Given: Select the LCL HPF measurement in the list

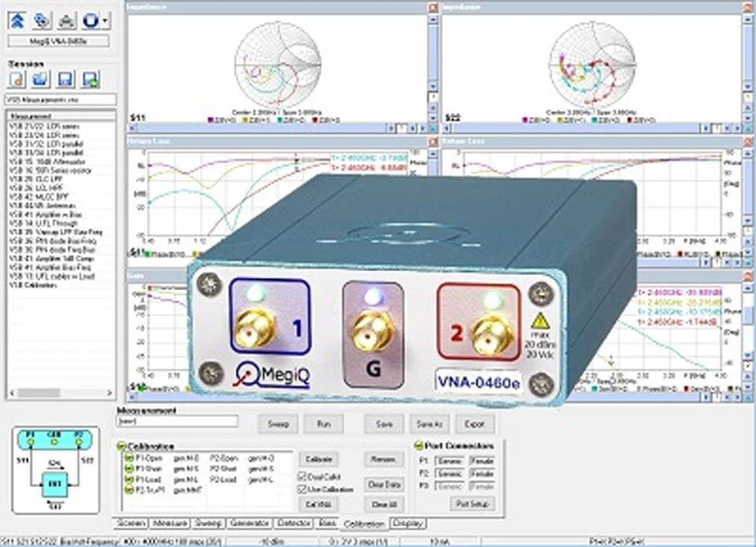Looking at the screenshot, I should [41, 188].
